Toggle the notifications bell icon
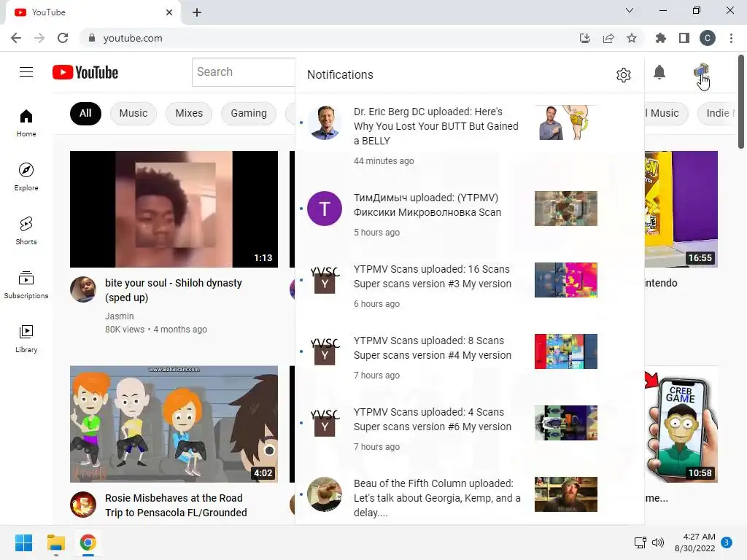 click(659, 72)
